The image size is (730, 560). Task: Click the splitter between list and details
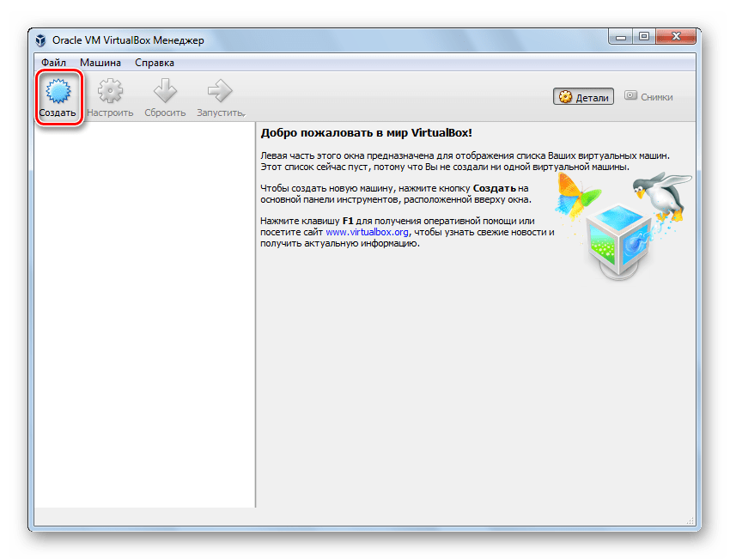256,318
